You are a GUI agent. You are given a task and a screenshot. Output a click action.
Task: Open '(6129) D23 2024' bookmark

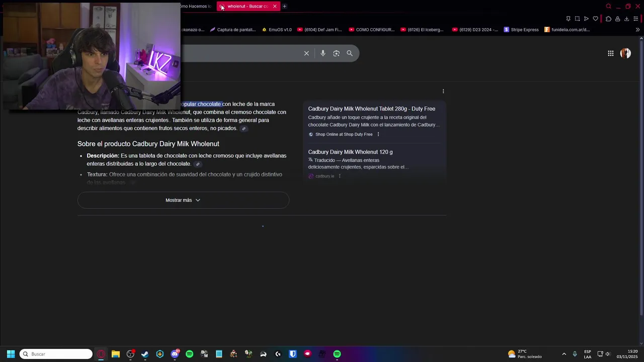(x=475, y=30)
